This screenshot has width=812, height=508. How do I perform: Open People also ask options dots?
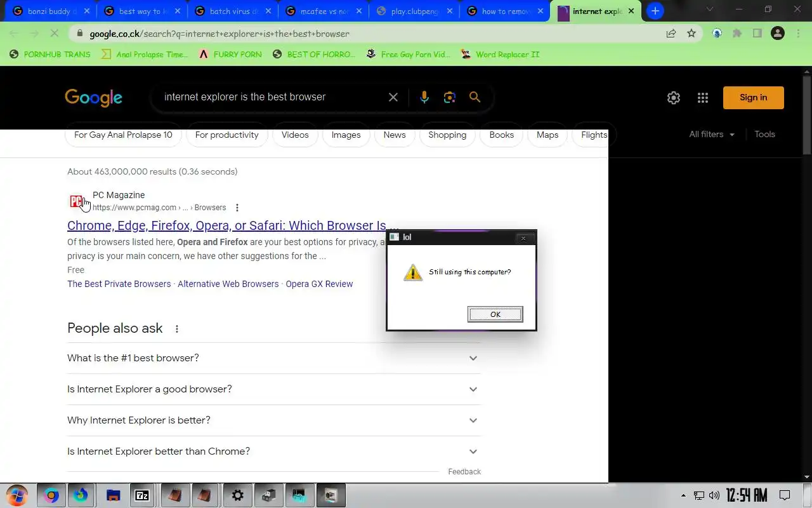[177, 329]
